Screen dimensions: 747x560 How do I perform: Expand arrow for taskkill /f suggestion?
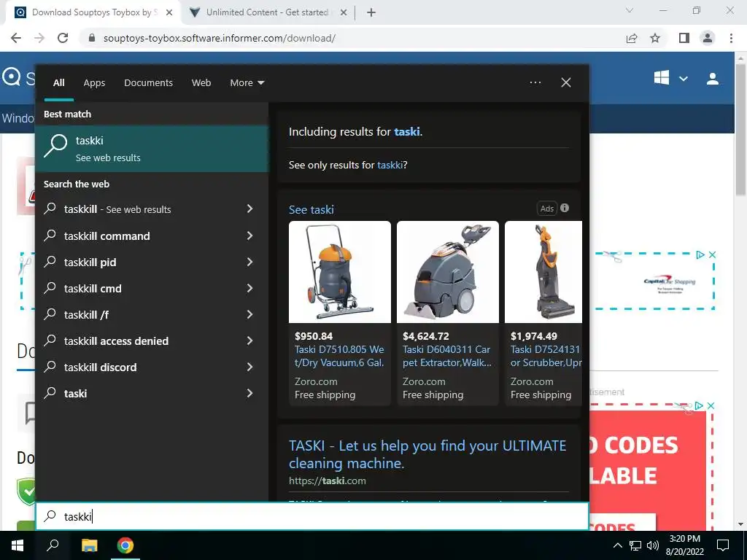pos(249,314)
